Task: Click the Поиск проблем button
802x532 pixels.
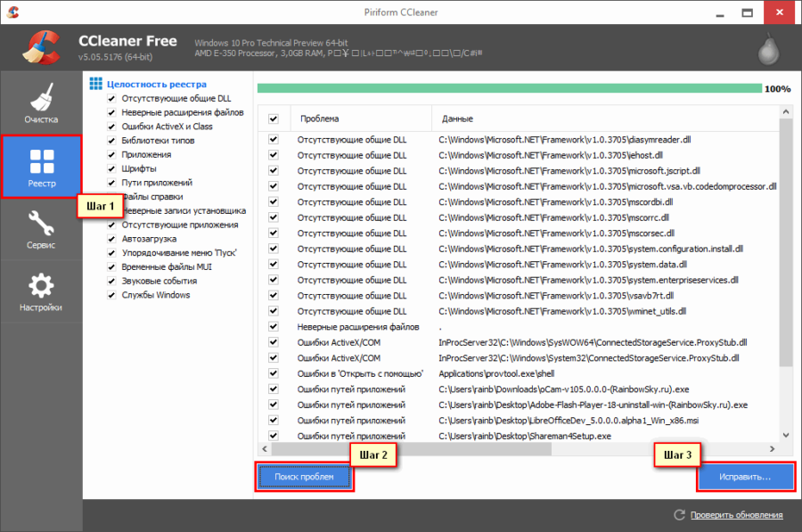Action: pos(305,477)
